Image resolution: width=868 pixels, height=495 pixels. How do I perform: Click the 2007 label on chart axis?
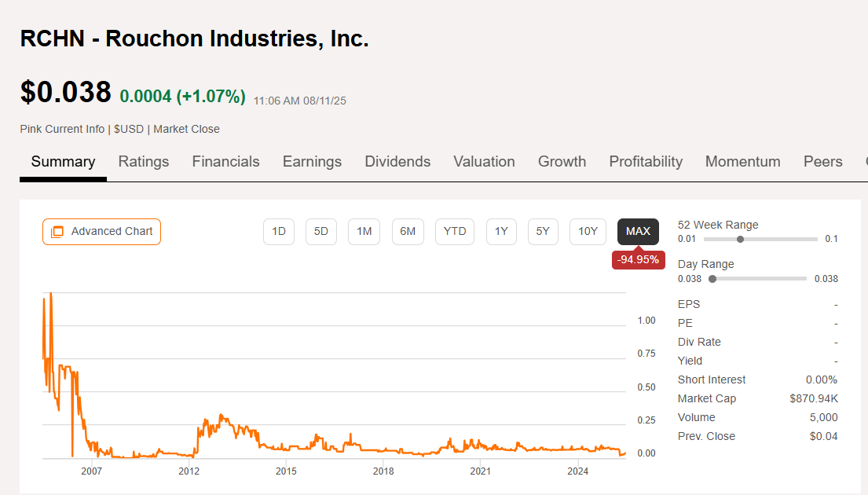point(91,471)
